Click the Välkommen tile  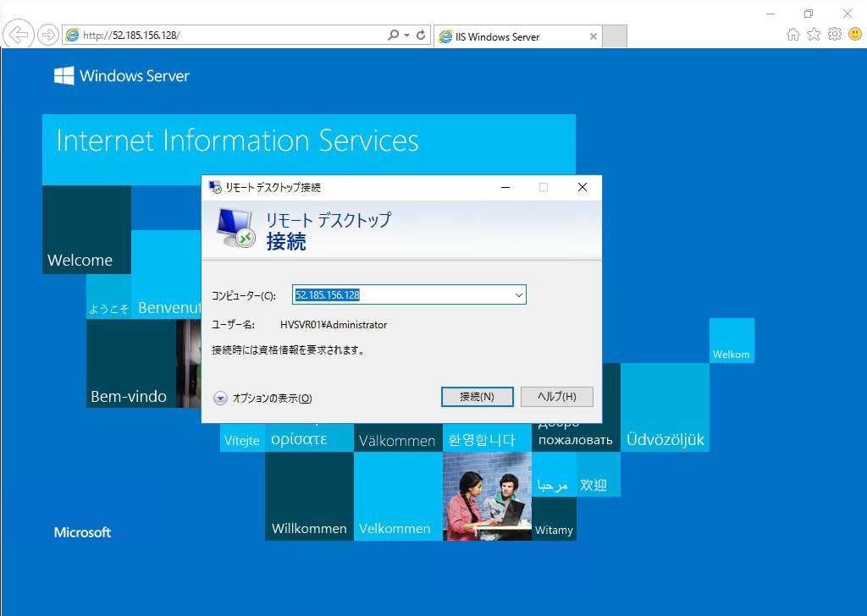(x=398, y=438)
